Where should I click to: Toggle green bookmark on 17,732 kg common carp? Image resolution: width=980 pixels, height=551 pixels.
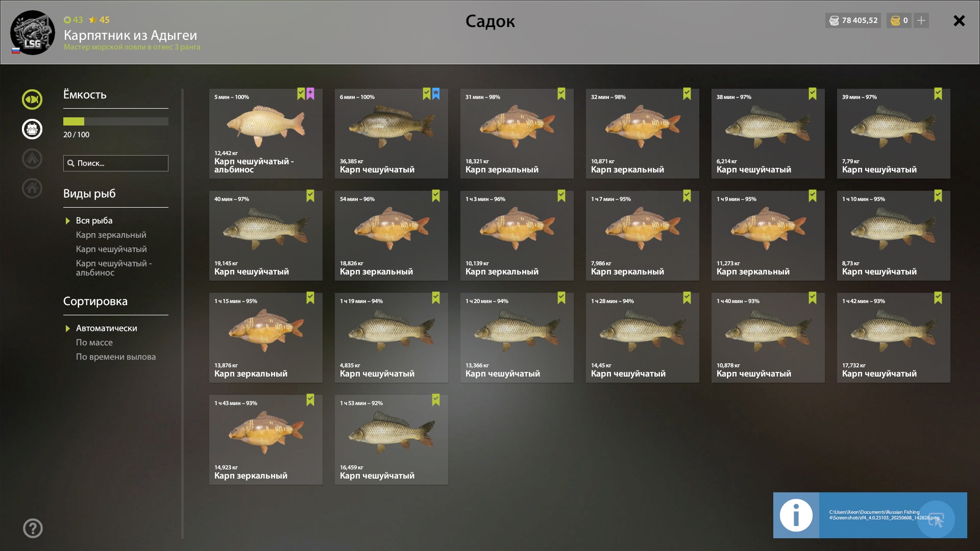[x=938, y=298]
